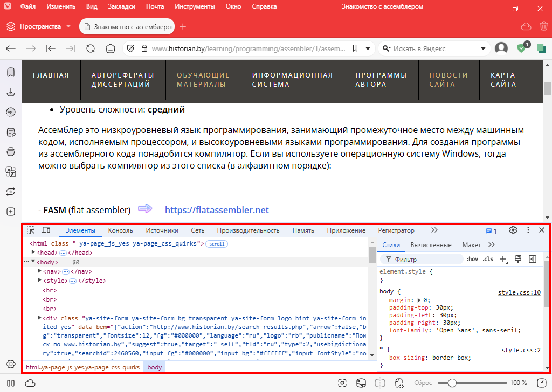Toggle the .cls element classes panel
The width and height of the screenshot is (552, 392).
click(x=488, y=260)
